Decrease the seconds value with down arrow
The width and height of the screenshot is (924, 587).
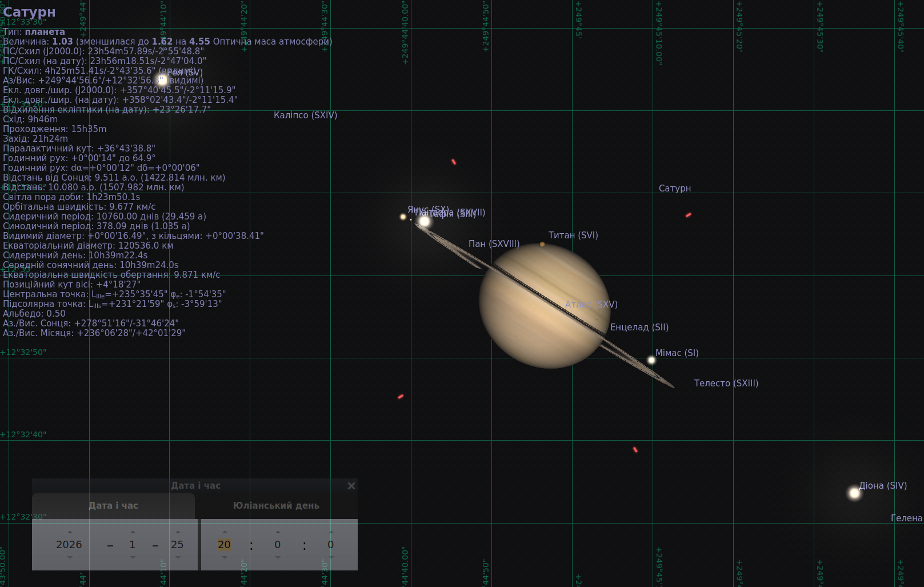[x=331, y=557]
